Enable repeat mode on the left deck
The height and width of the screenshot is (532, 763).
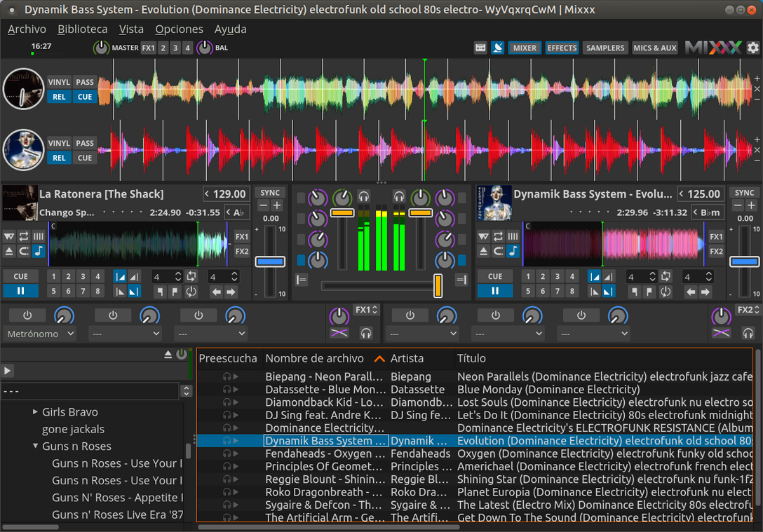pos(24,237)
